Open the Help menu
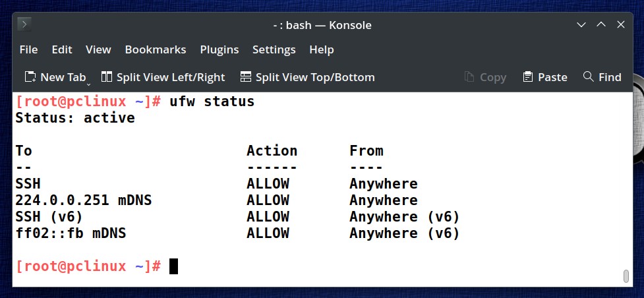644x298 pixels. coord(322,49)
